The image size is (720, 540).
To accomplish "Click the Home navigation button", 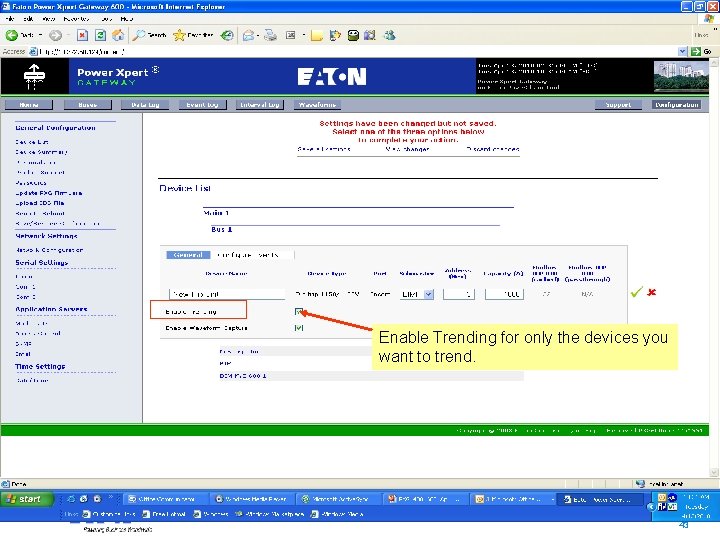I will [x=29, y=105].
